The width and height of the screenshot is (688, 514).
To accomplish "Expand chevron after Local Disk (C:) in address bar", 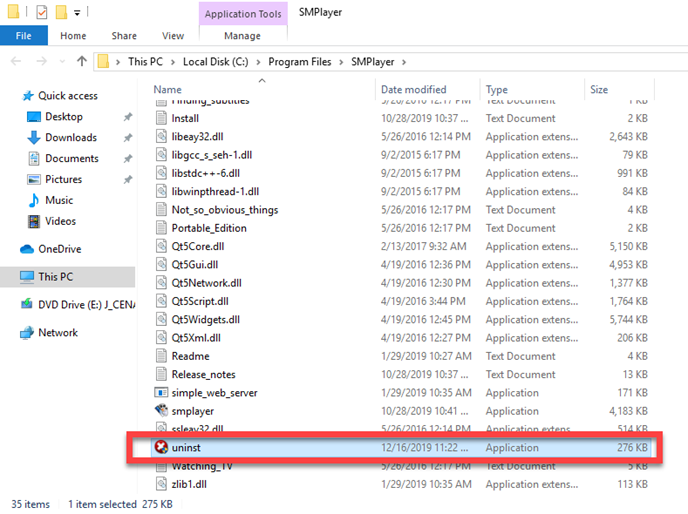I will coord(258,62).
